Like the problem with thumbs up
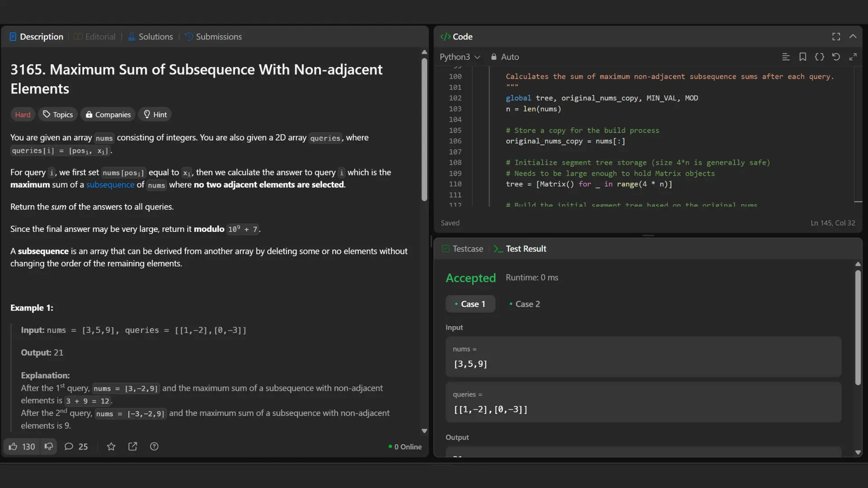 [x=21, y=446]
